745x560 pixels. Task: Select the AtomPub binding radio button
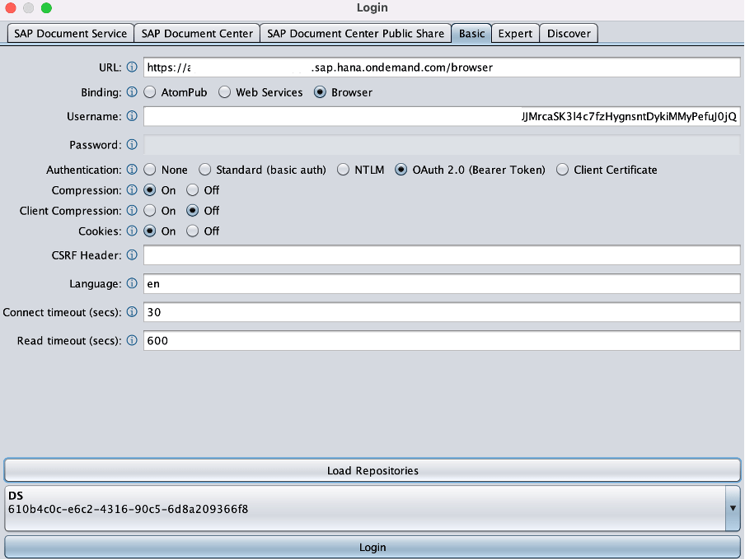150,92
